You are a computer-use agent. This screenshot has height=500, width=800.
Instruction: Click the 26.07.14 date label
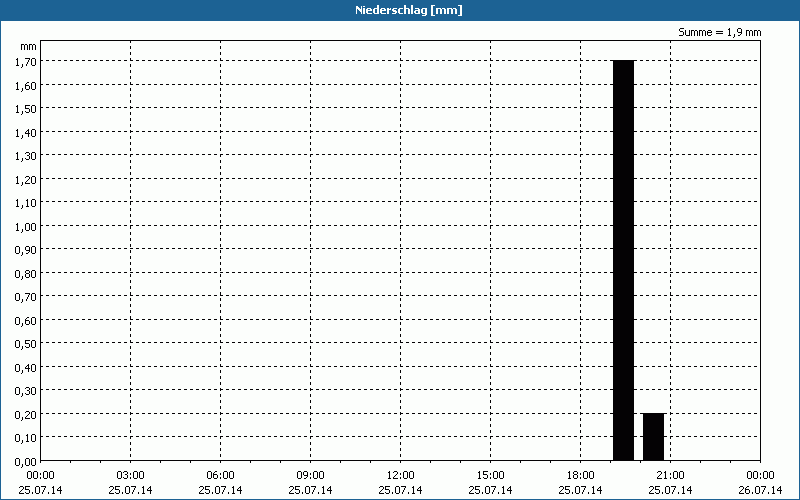pos(760,490)
